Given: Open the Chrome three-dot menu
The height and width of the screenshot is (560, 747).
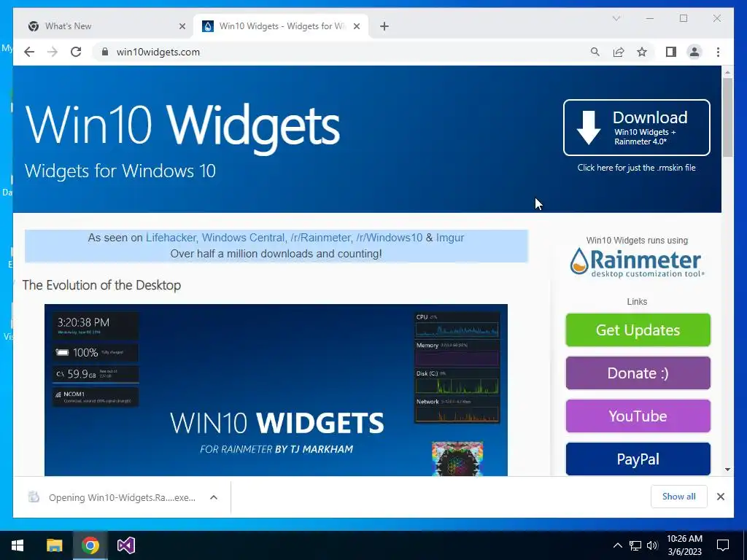Looking at the screenshot, I should coord(718,52).
